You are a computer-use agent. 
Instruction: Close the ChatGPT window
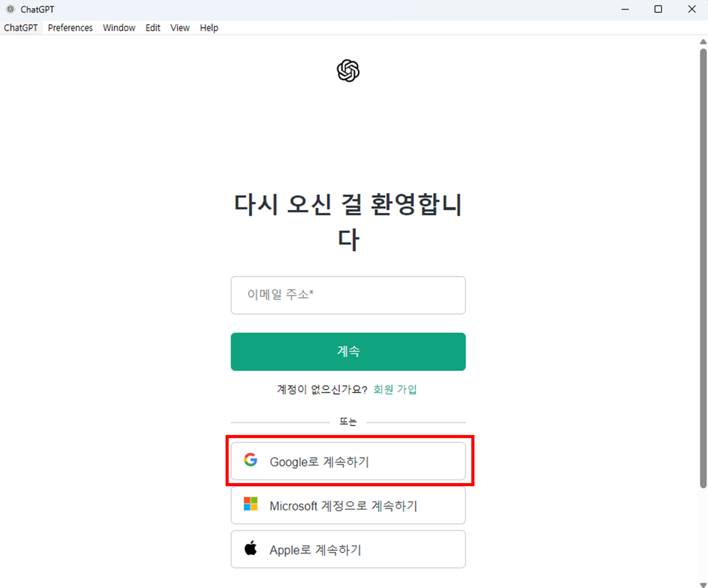coord(692,9)
